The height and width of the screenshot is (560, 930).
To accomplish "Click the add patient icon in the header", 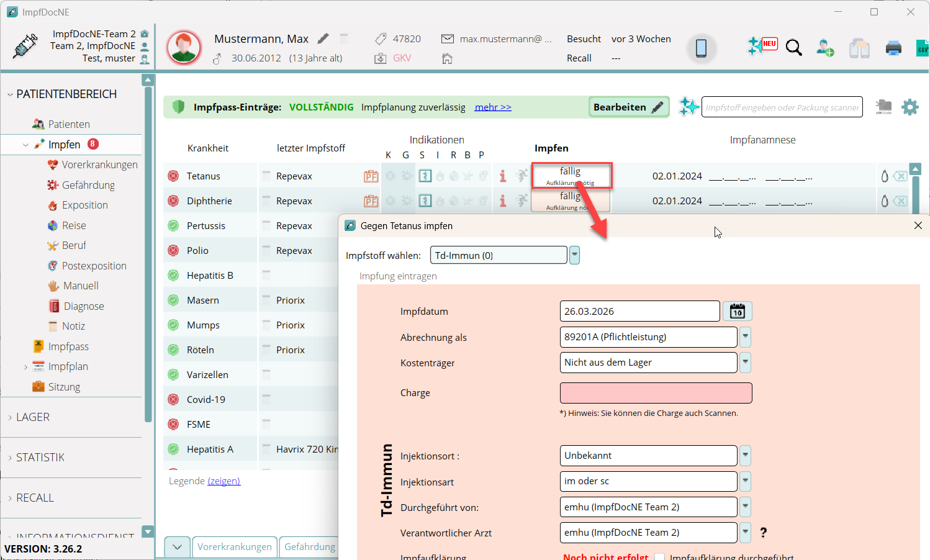I will (825, 48).
